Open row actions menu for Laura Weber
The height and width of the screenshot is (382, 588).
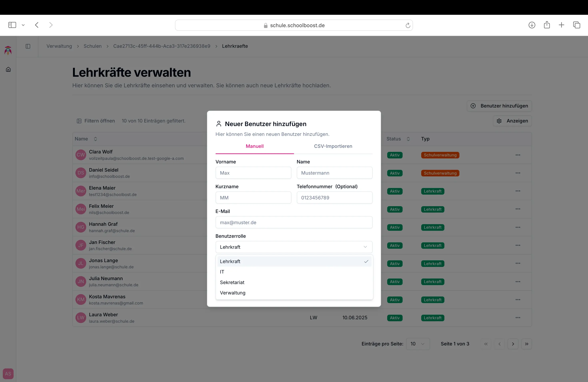[518, 318]
